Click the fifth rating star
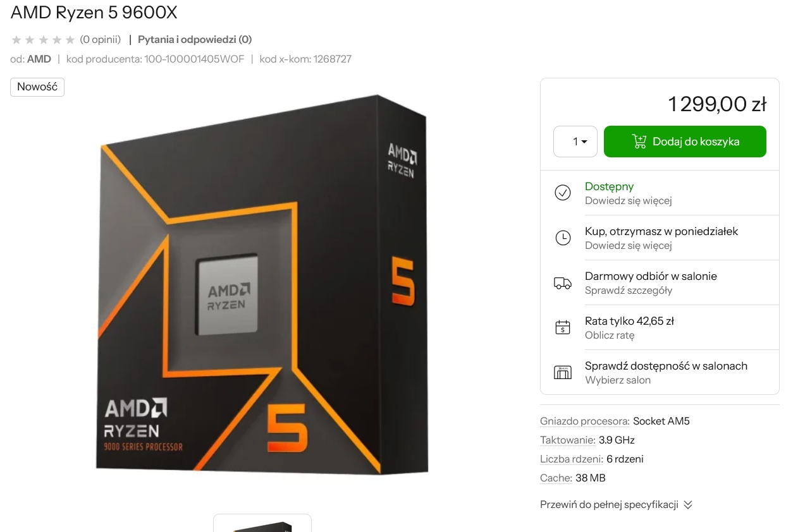 click(x=70, y=40)
